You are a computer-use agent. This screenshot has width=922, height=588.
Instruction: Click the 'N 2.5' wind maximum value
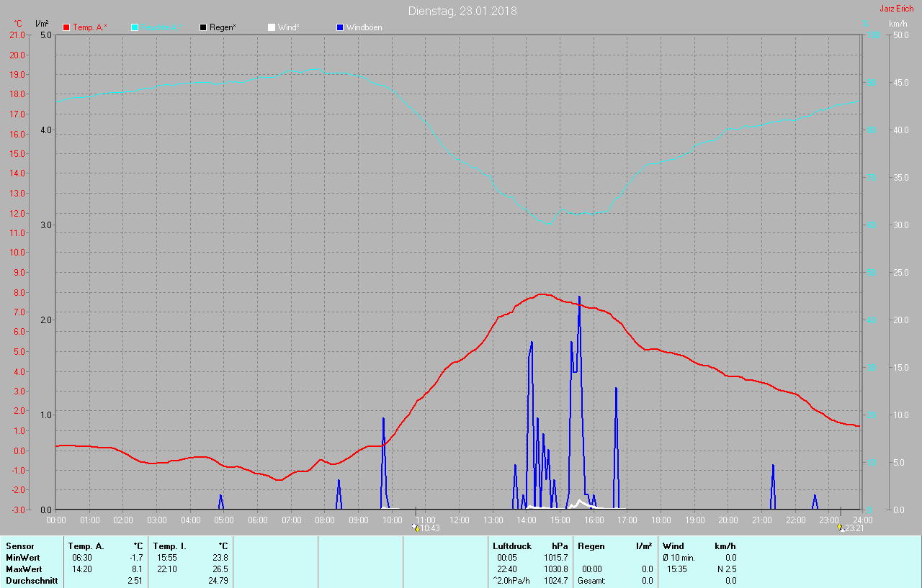[x=726, y=569]
